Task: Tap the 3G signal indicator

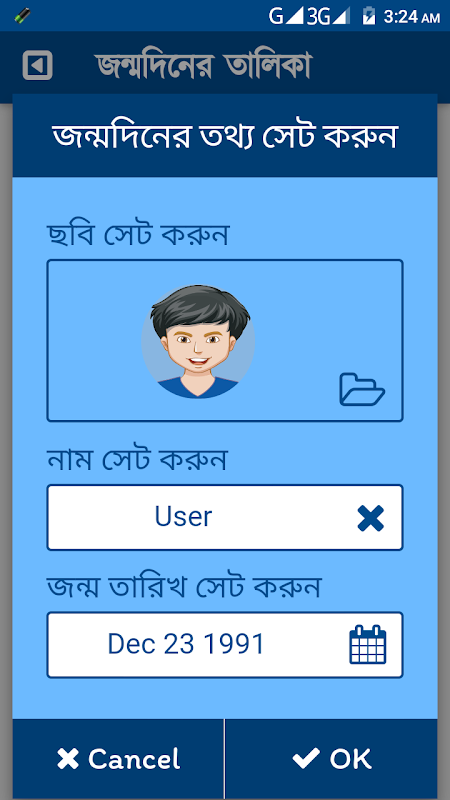Action: pyautogui.click(x=328, y=16)
